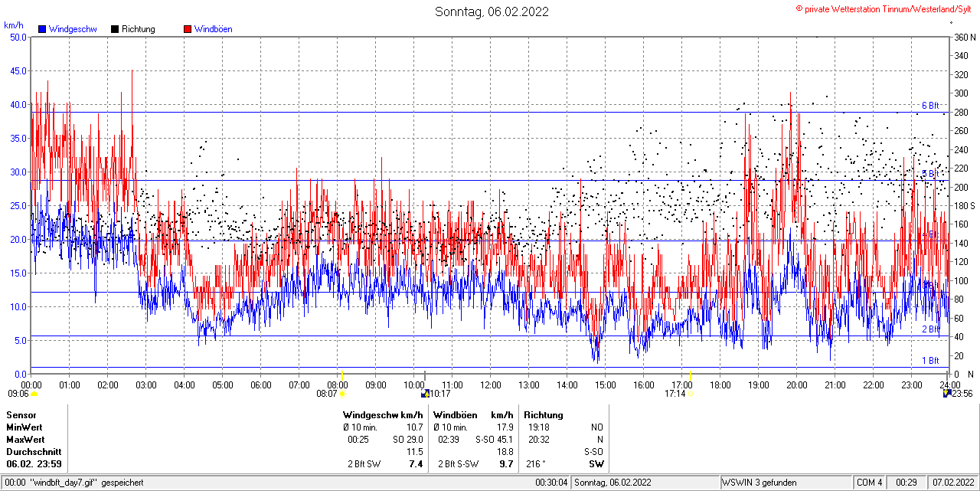The width and height of the screenshot is (980, 491).
Task: Click the black Richtung legend swatch
Action: coord(115,29)
